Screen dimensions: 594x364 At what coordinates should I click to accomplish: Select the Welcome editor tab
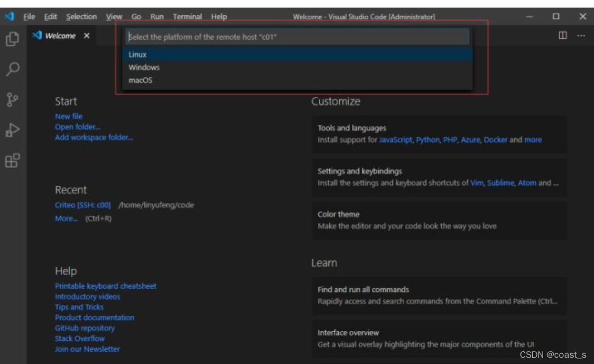tap(61, 36)
